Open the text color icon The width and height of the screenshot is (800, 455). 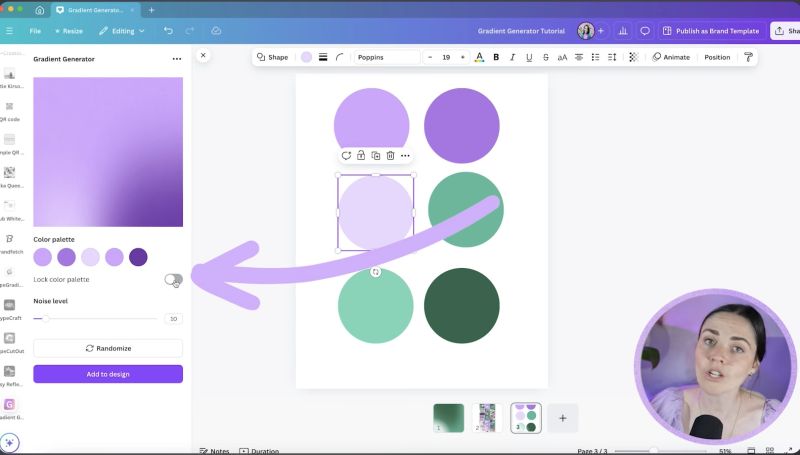[x=479, y=57]
